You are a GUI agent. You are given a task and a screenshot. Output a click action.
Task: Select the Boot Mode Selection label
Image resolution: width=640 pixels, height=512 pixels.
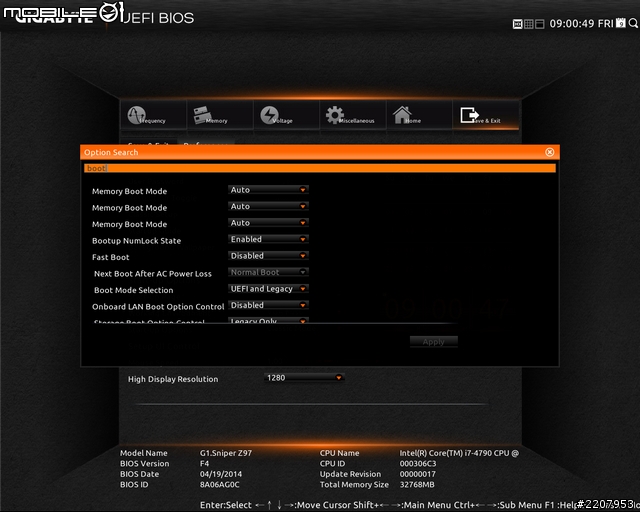133,290
